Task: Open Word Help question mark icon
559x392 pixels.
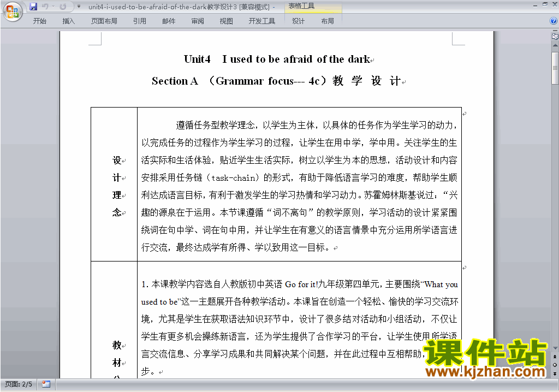Action: pyautogui.click(x=554, y=21)
